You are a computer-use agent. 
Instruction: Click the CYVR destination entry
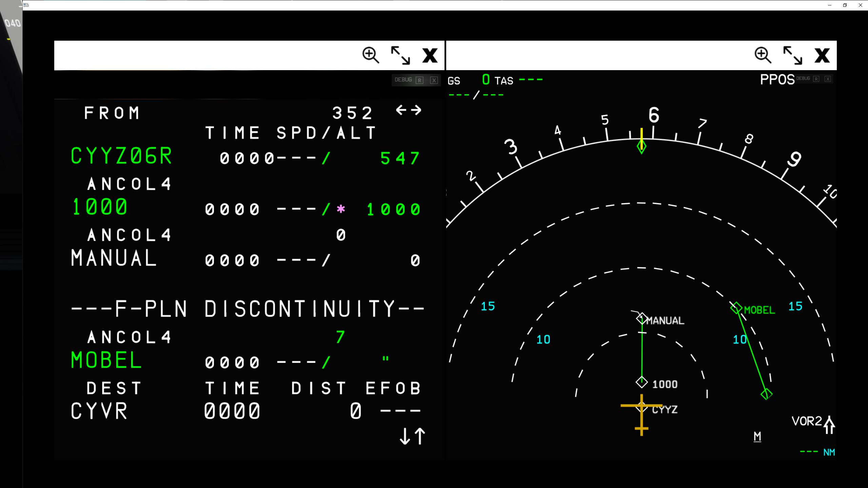point(99,411)
